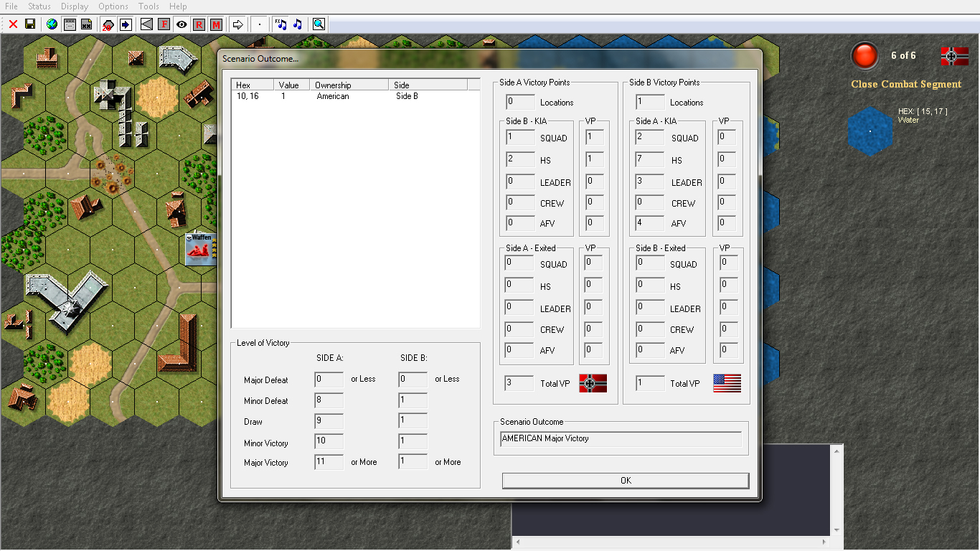The height and width of the screenshot is (551, 980).
Task: Click the Side B Locations field
Action: click(x=650, y=103)
